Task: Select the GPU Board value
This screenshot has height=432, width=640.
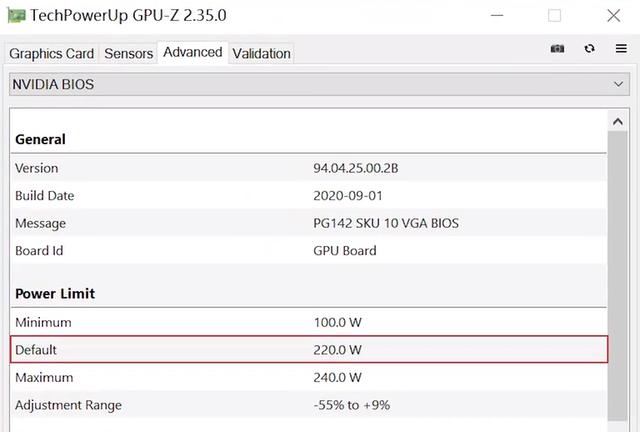Action: point(345,251)
